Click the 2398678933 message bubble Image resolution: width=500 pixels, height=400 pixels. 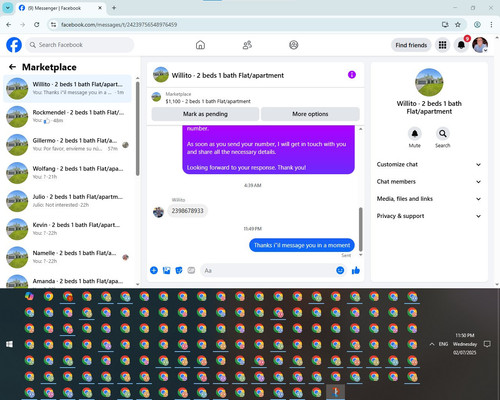(x=187, y=211)
